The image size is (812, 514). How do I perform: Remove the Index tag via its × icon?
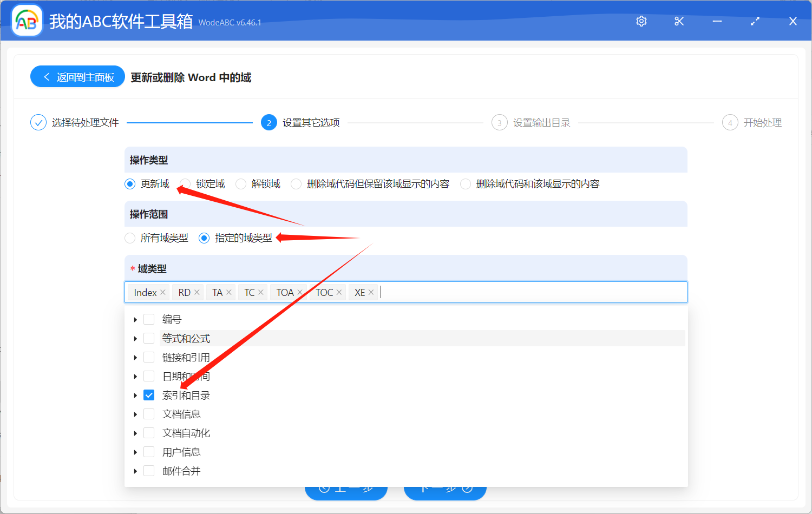click(x=162, y=292)
